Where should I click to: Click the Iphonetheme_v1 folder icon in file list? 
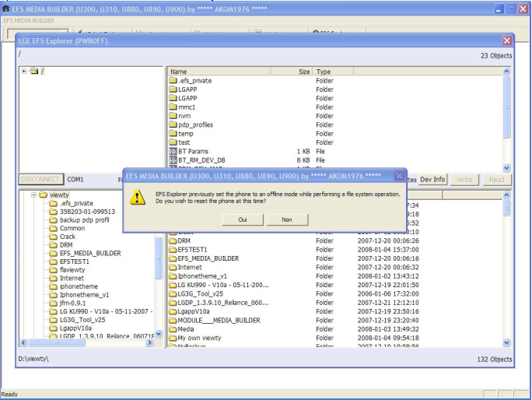coord(173,275)
